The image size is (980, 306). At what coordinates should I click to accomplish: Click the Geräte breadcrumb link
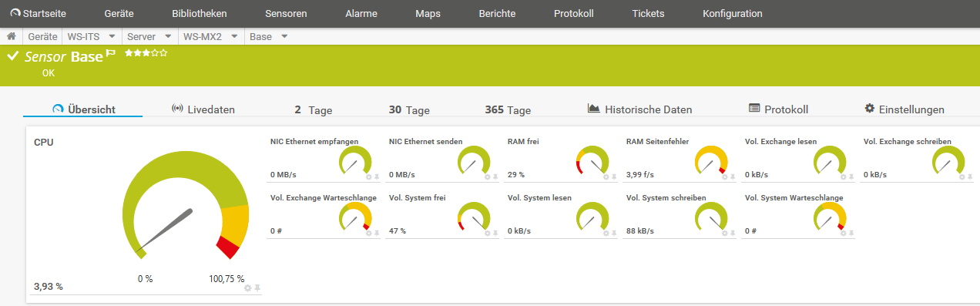point(42,36)
